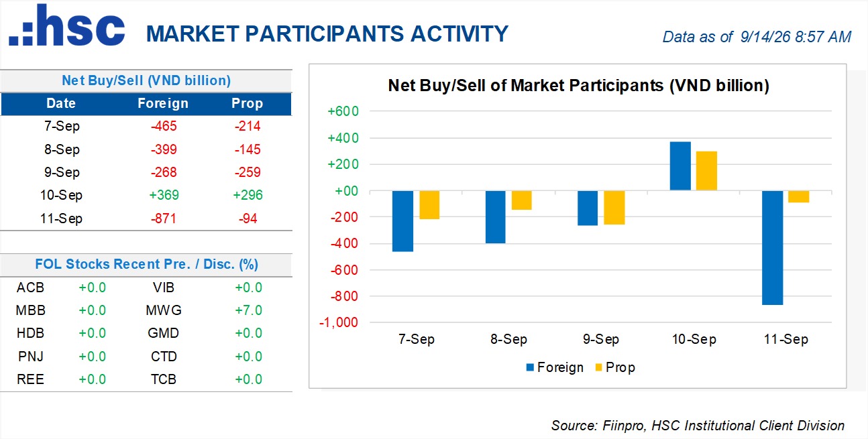The height and width of the screenshot is (439, 868).
Task: Click the FOL Stocks Recent Pre./Disc. heading
Action: (146, 264)
